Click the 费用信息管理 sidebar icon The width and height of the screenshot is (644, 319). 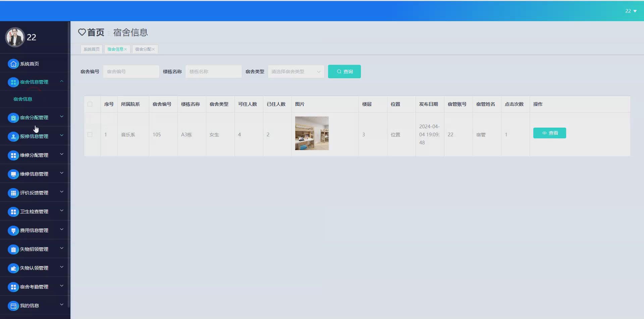click(x=13, y=230)
